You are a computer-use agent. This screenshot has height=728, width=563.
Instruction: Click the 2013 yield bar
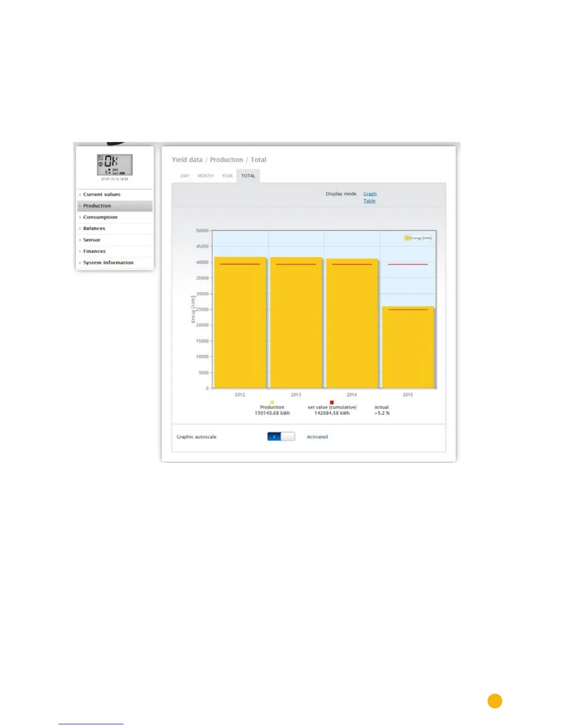click(x=296, y=323)
